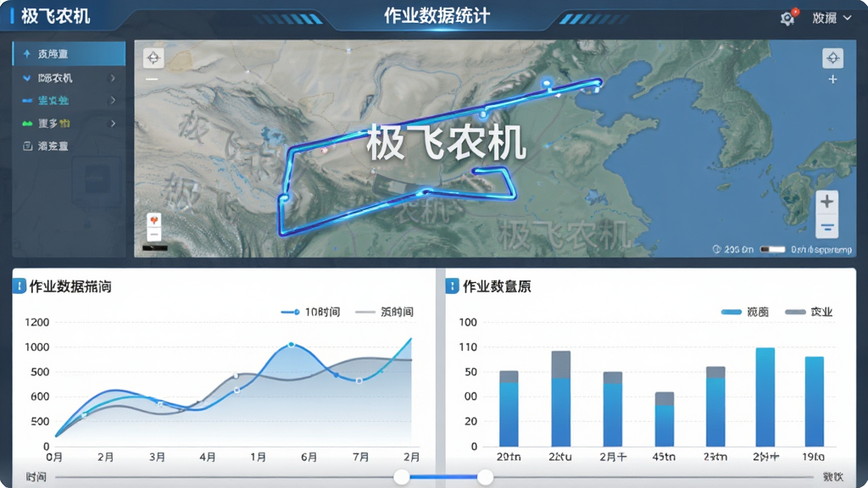Toggle the gray bar legend entry in bar chart

pos(809,312)
